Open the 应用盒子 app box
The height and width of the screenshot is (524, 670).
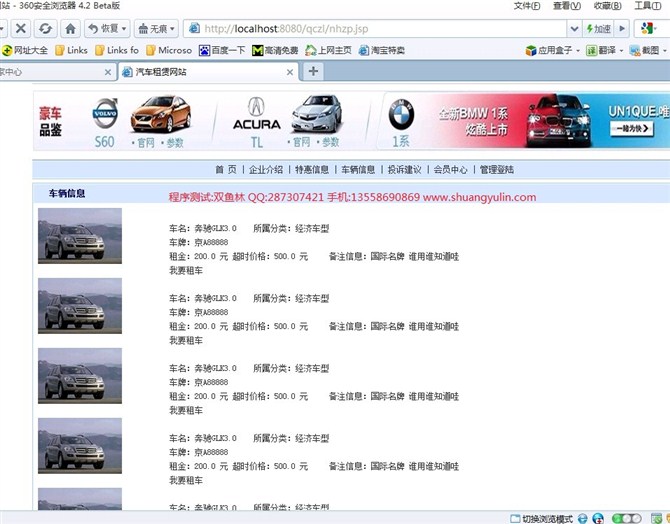coord(552,50)
